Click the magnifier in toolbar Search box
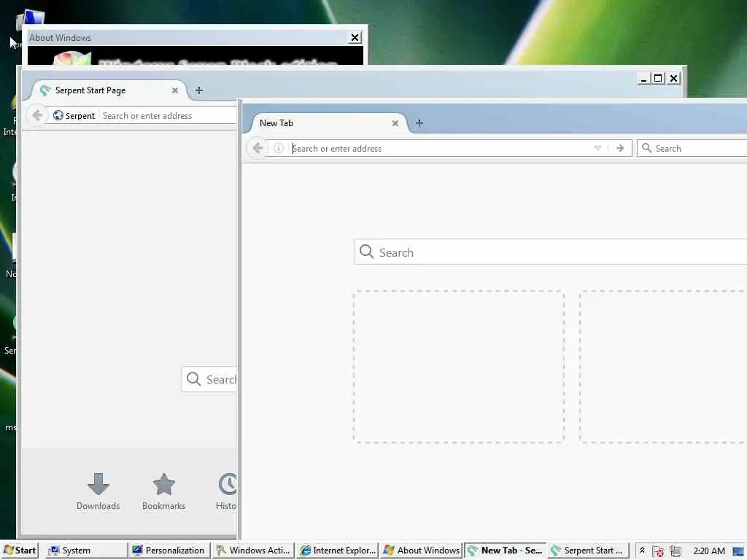Screen dimensions: 747x560 [646, 148]
